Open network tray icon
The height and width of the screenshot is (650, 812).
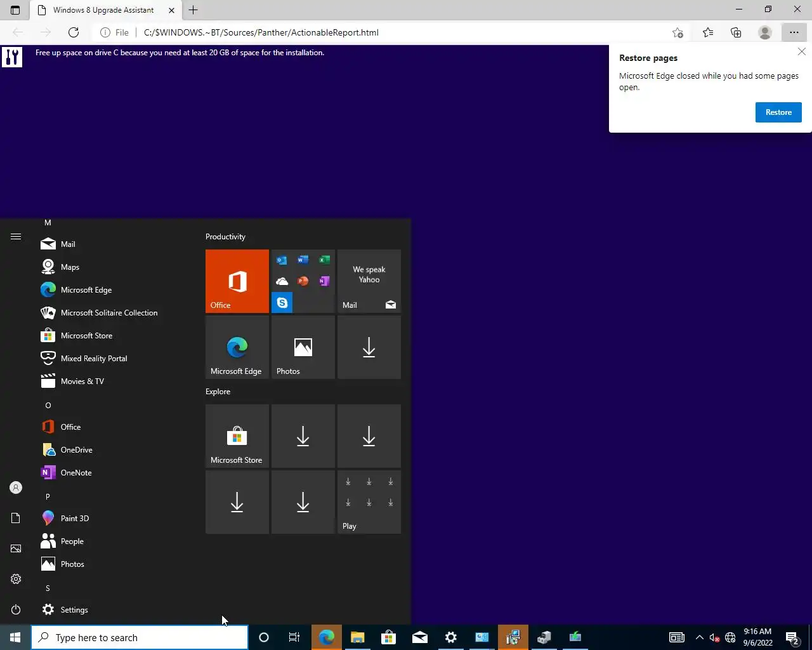coord(730,637)
